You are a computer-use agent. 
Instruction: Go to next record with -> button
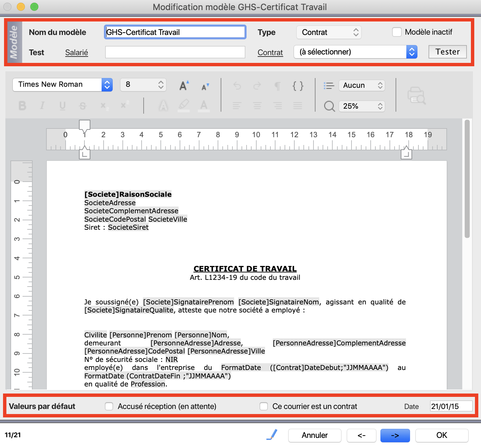click(x=395, y=435)
